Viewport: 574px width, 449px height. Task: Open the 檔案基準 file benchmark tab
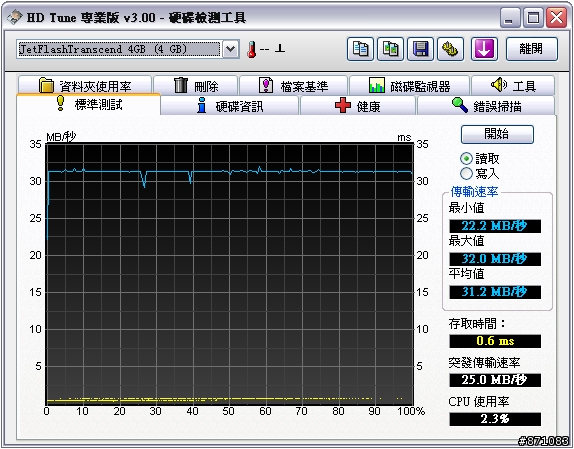(x=293, y=85)
